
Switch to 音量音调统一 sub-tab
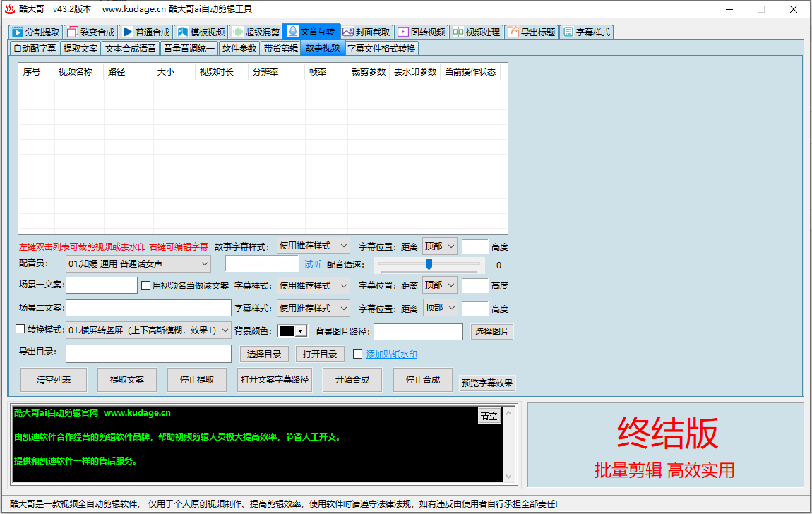(x=189, y=48)
